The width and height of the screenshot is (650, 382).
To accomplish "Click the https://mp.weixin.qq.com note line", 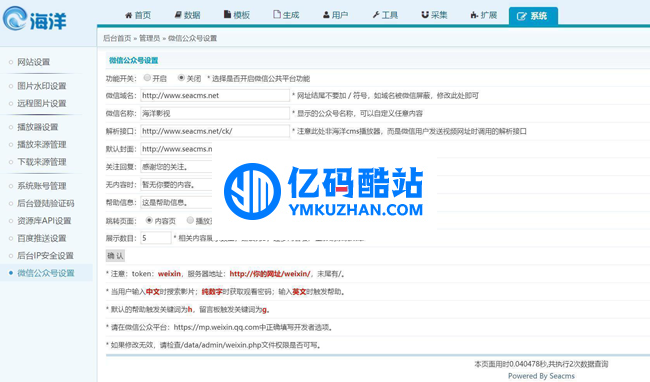I will 220,327.
